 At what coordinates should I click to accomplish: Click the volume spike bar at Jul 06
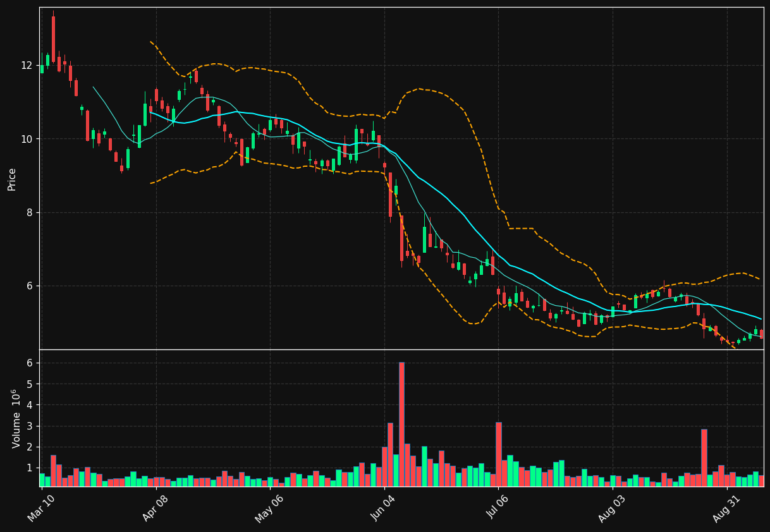point(499,454)
